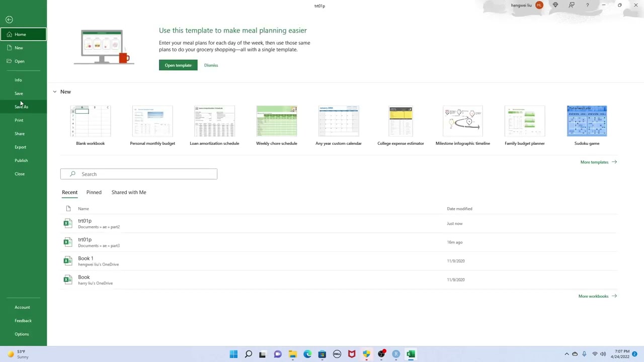Open trt01p modified 16m ago
Viewport: 644px width, 362px height.
click(339, 242)
